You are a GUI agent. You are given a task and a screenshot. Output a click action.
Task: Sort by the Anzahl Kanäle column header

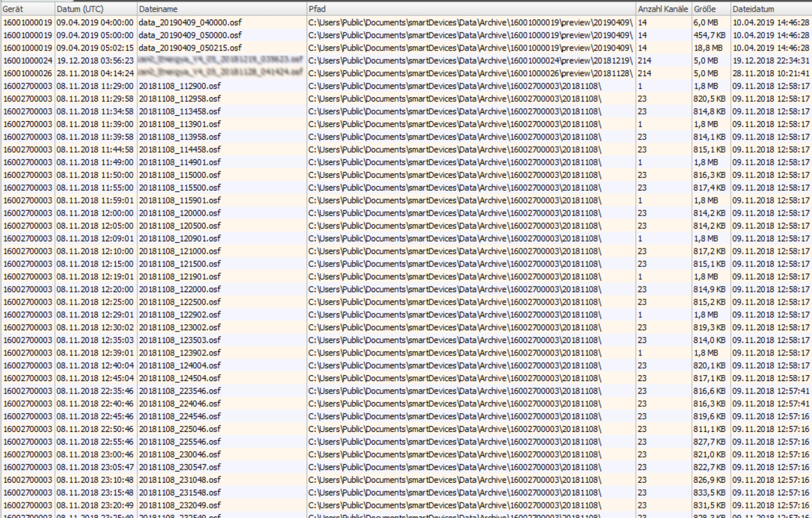pos(664,9)
